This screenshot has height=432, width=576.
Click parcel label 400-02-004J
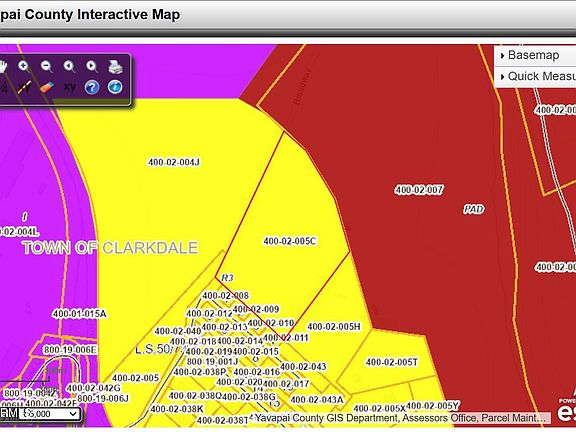coord(174,162)
